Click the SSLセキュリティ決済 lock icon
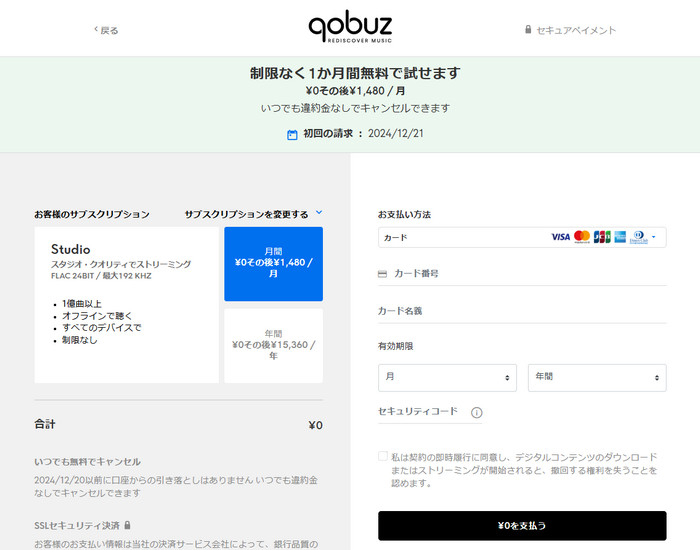This screenshot has width=700, height=550. (127, 525)
